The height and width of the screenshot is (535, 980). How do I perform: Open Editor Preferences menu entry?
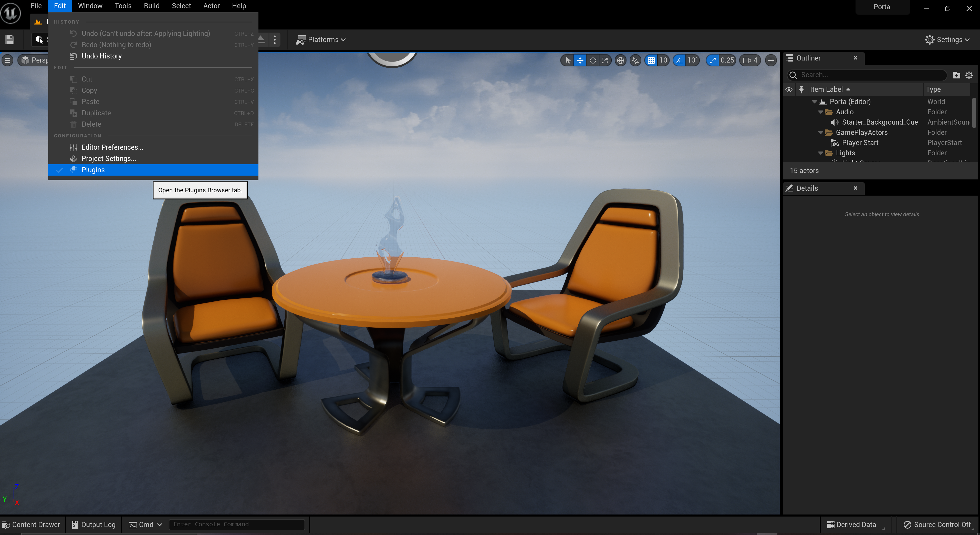(112, 147)
